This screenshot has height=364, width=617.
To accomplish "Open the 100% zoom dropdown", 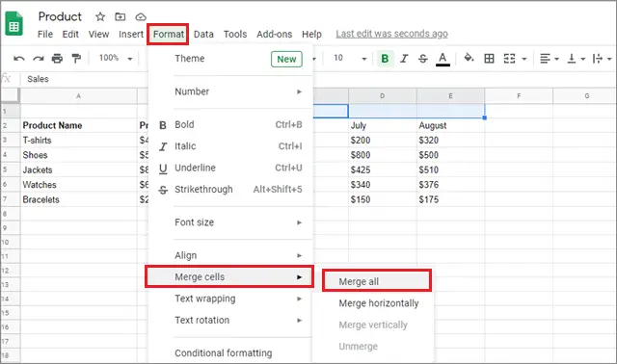I will pyautogui.click(x=116, y=58).
